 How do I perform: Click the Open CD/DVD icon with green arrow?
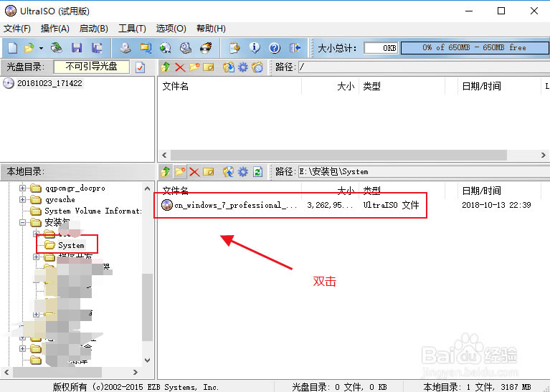[x=57, y=48]
